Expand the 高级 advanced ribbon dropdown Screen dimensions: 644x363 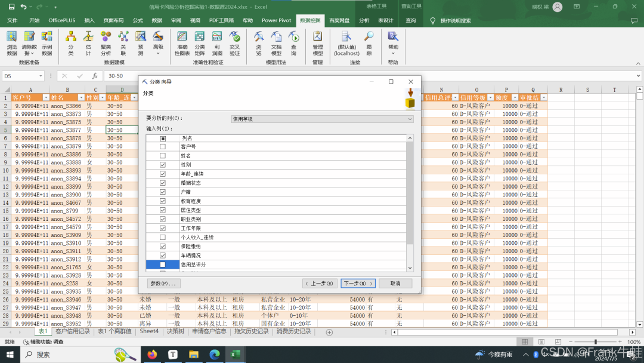pos(158,43)
